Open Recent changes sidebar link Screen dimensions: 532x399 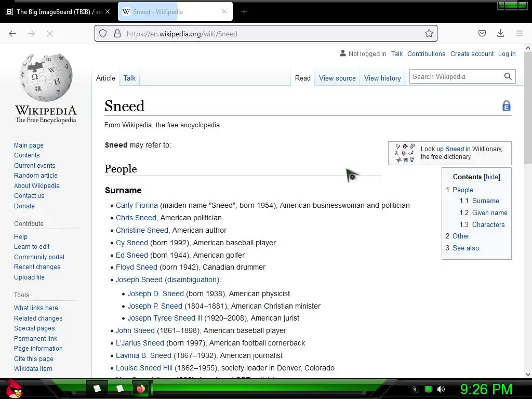(x=37, y=267)
